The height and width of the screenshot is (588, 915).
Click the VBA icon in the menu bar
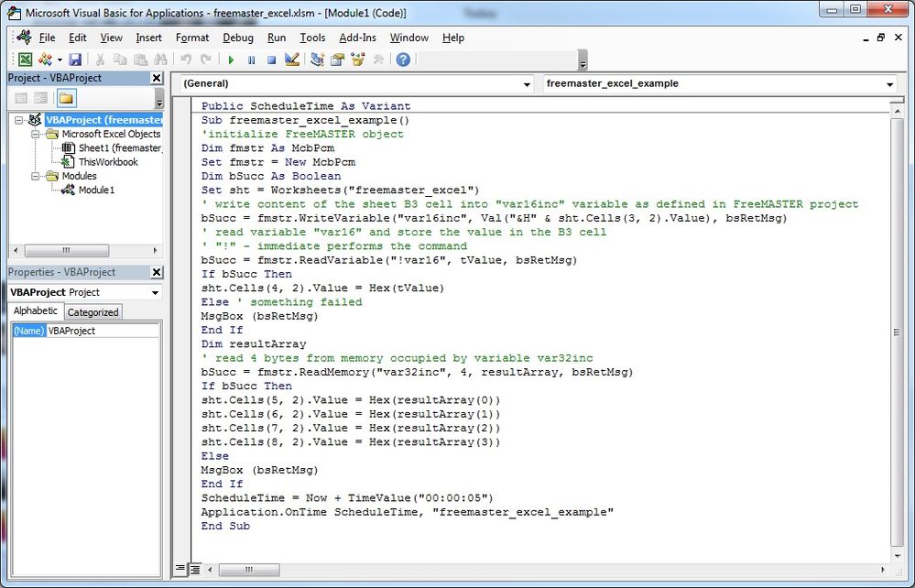(25, 38)
